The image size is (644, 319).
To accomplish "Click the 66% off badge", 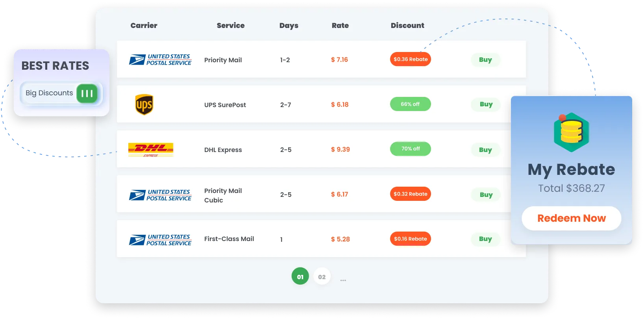I will 411,104.
